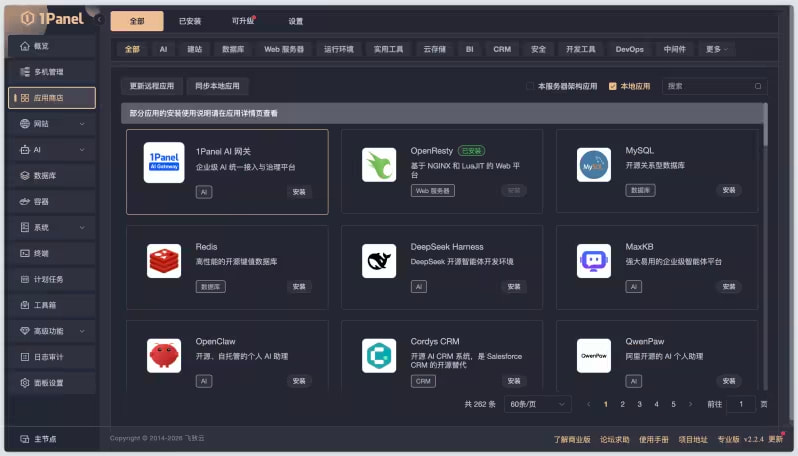Open 终端 terminal in sidebar
798x456 pixels.
pos(51,253)
